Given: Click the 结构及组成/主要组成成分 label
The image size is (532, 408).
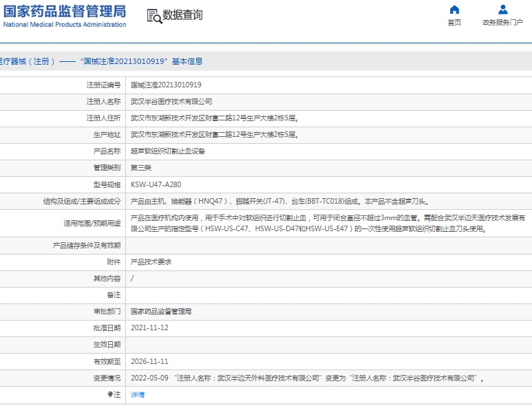Looking at the screenshot, I should [x=82, y=202].
